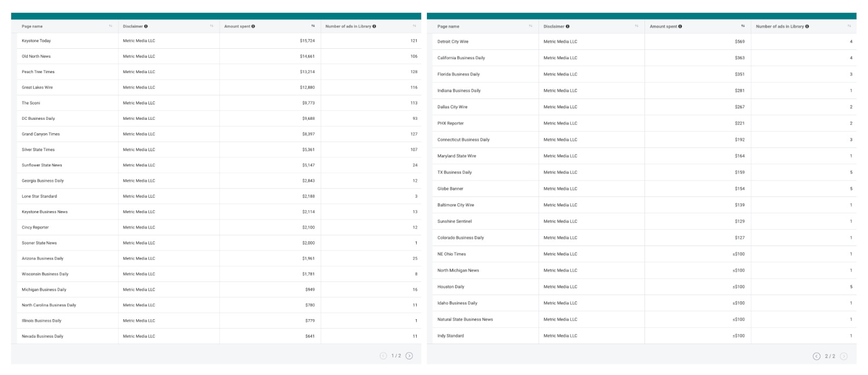Viewport: 868px width, 375px height.
Task: Select the $15,724 amount cell
Action: 307,41
